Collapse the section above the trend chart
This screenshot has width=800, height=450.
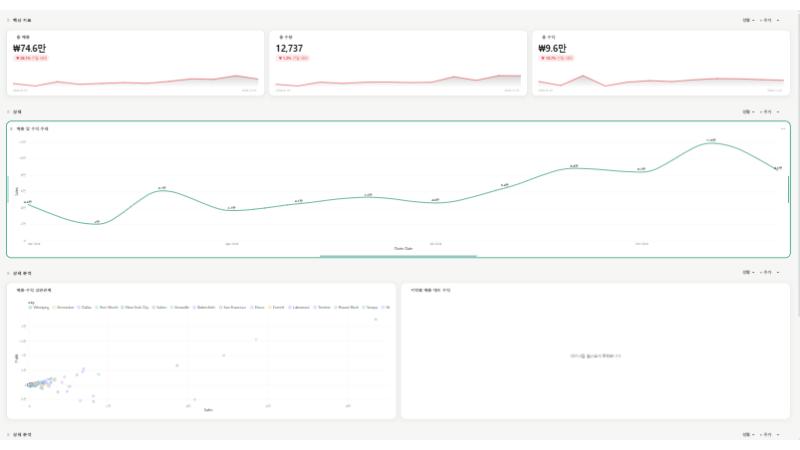[x=8, y=112]
